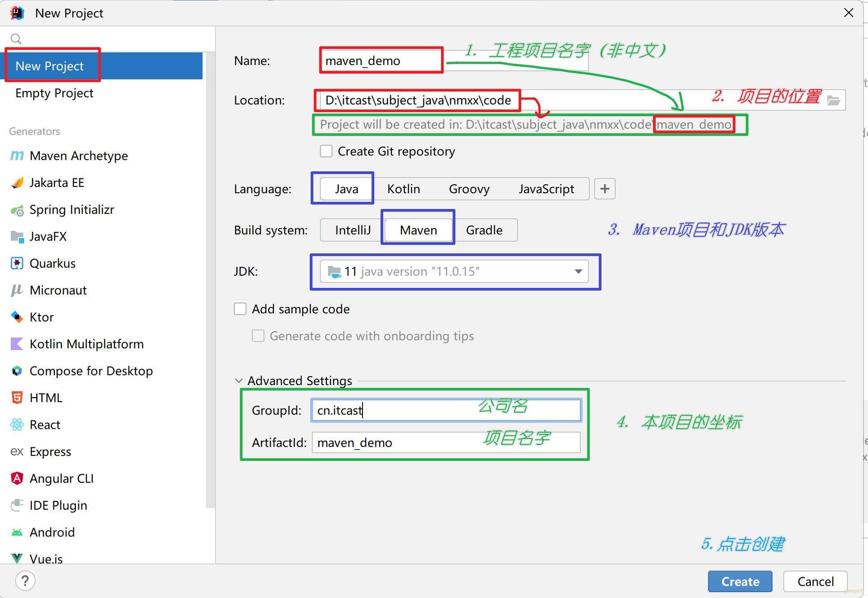
Task: Click the Express ex icon
Action: (17, 451)
